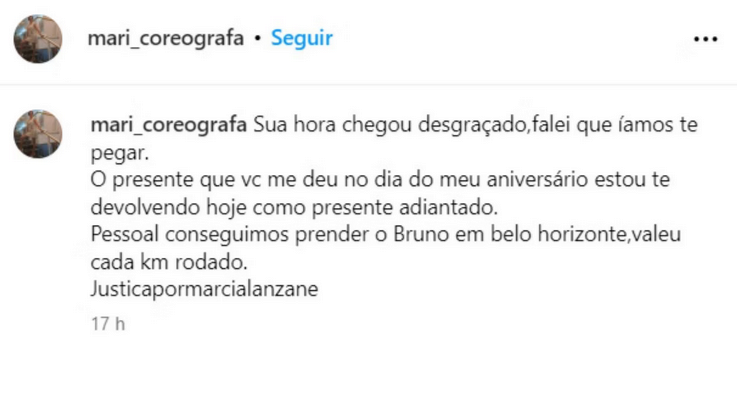
Task: Click the bold mari_coreografa username in the caption
Action: [x=168, y=126]
